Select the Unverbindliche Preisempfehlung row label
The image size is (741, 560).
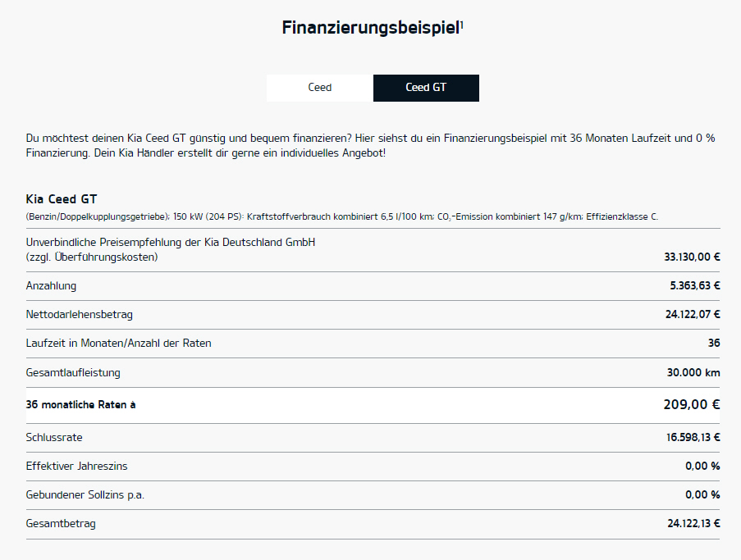[171, 249]
